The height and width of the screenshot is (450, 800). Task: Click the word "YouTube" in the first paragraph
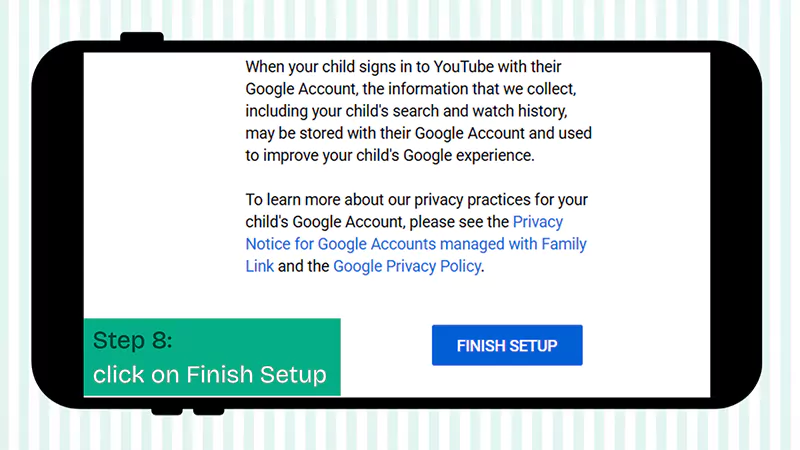[444, 67]
